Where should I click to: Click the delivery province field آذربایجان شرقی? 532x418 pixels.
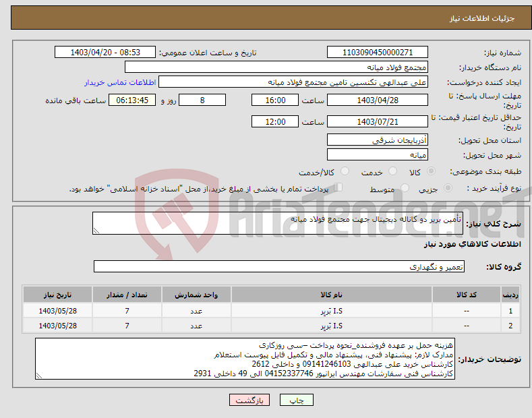pos(378,140)
